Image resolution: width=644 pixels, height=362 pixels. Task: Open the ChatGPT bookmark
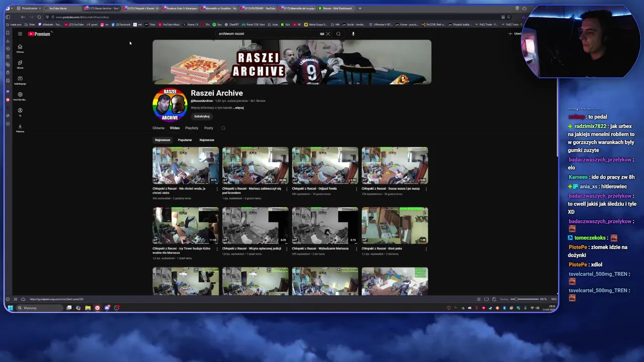(x=232, y=24)
